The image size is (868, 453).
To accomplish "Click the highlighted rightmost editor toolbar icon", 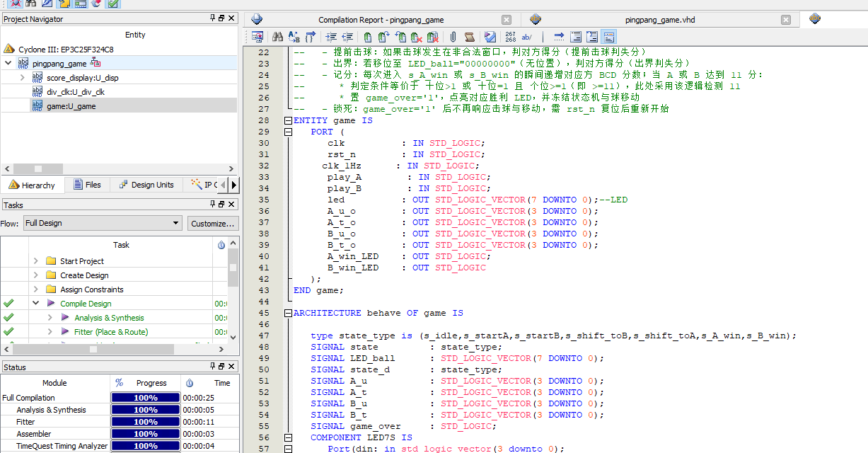I will pyautogui.click(x=608, y=37).
